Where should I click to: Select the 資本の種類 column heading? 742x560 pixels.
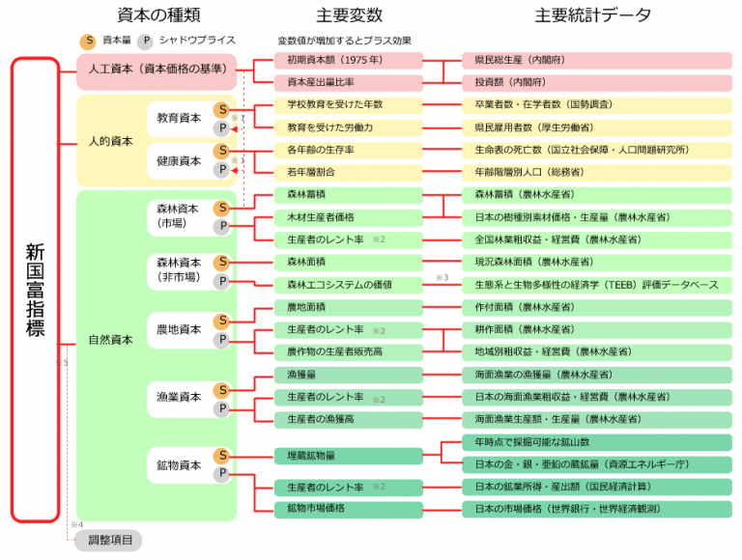(158, 15)
